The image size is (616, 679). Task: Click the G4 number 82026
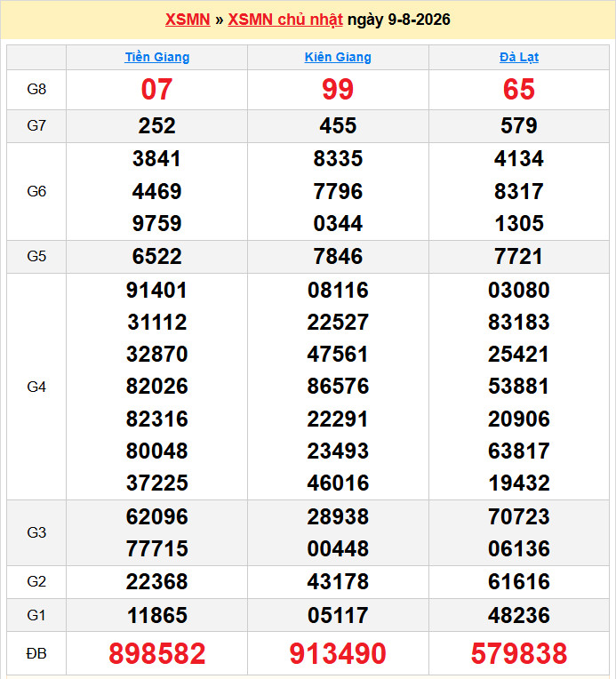click(x=156, y=387)
